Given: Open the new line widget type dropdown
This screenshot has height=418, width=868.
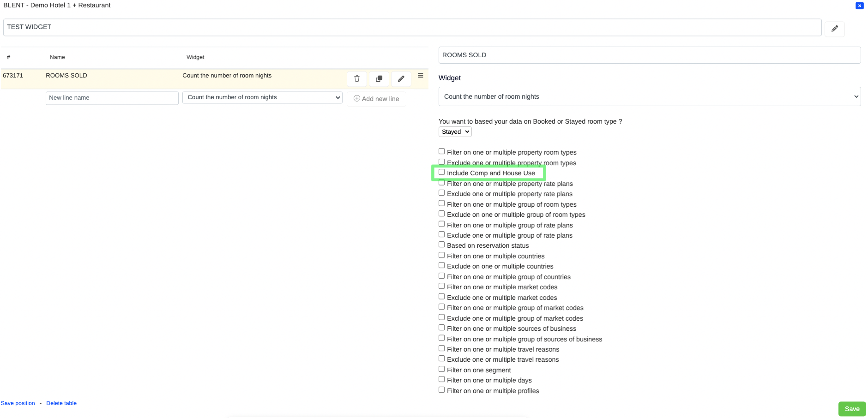Looking at the screenshot, I should [262, 97].
